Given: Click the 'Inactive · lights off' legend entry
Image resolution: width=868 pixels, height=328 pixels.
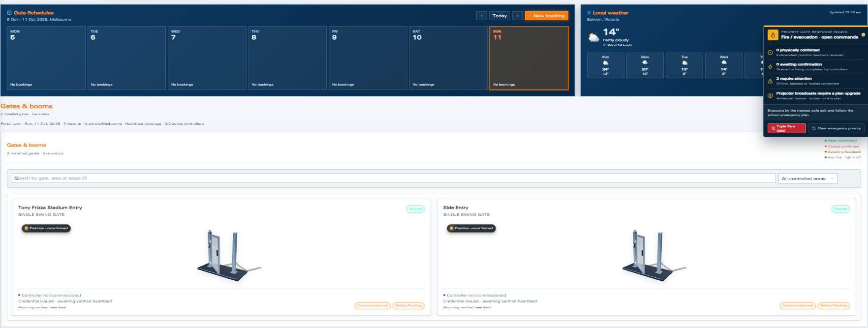Looking at the screenshot, I should (x=843, y=157).
